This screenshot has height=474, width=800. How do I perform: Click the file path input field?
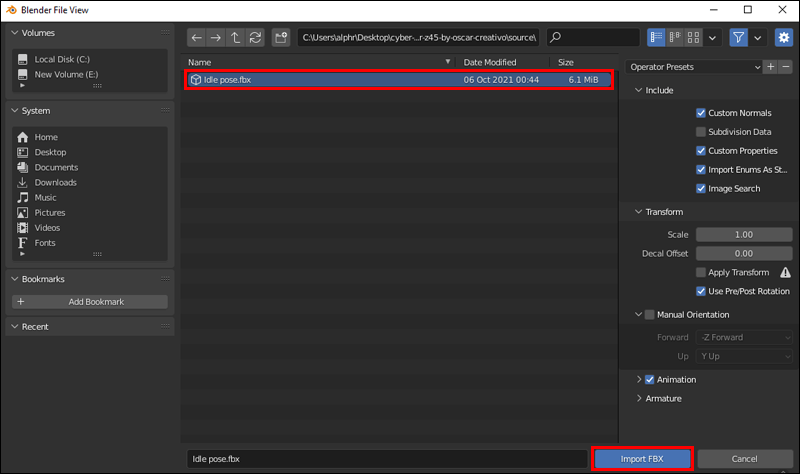click(x=418, y=37)
